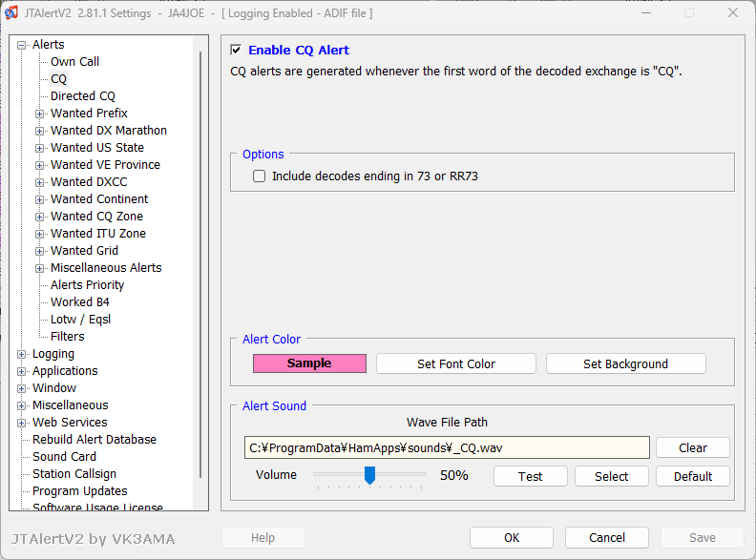Click the Wave File Path field
756x560 pixels.
[x=447, y=447]
